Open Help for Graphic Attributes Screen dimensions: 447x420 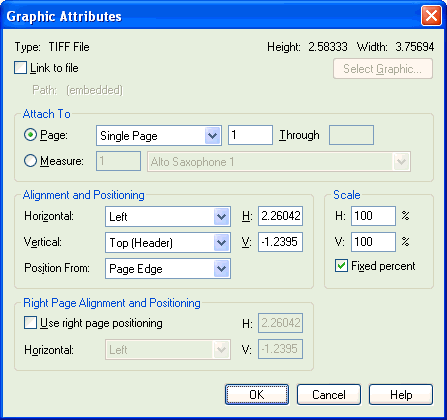[x=401, y=395]
